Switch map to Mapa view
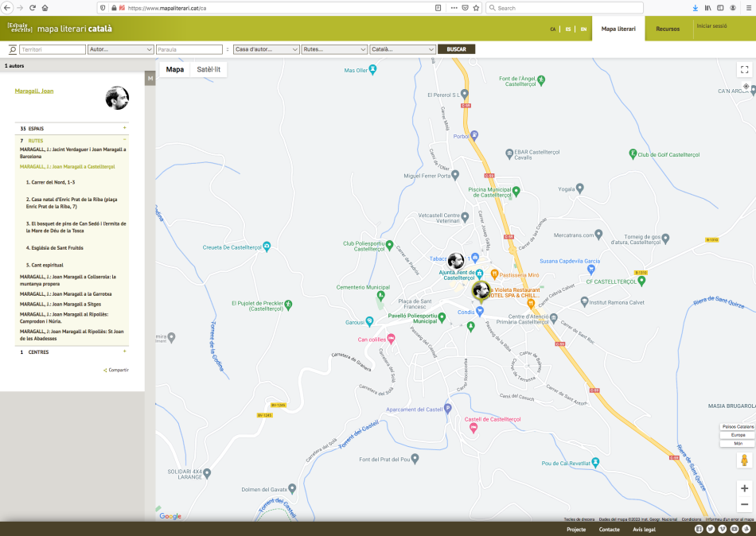The width and height of the screenshot is (756, 536). (x=174, y=69)
